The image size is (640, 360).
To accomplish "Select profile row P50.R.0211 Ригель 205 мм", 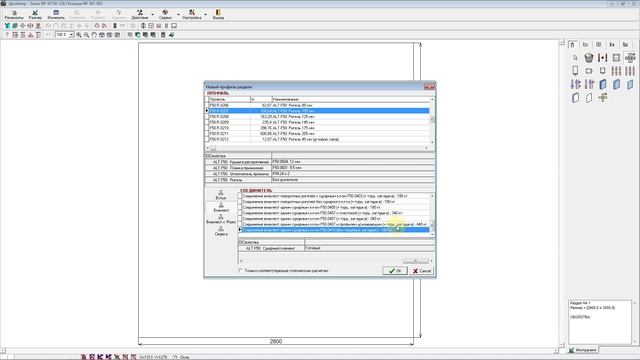I will pos(319,133).
